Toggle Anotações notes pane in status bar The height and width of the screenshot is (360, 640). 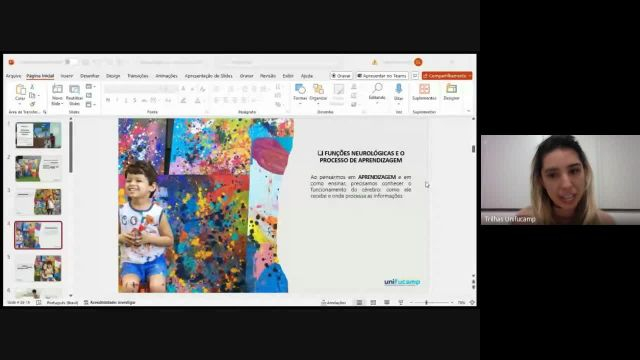[333, 302]
